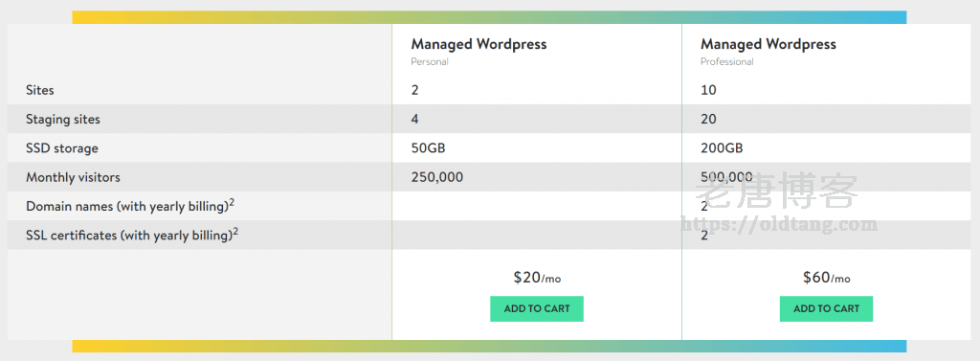Click the 200GB storage value

pyautogui.click(x=722, y=148)
